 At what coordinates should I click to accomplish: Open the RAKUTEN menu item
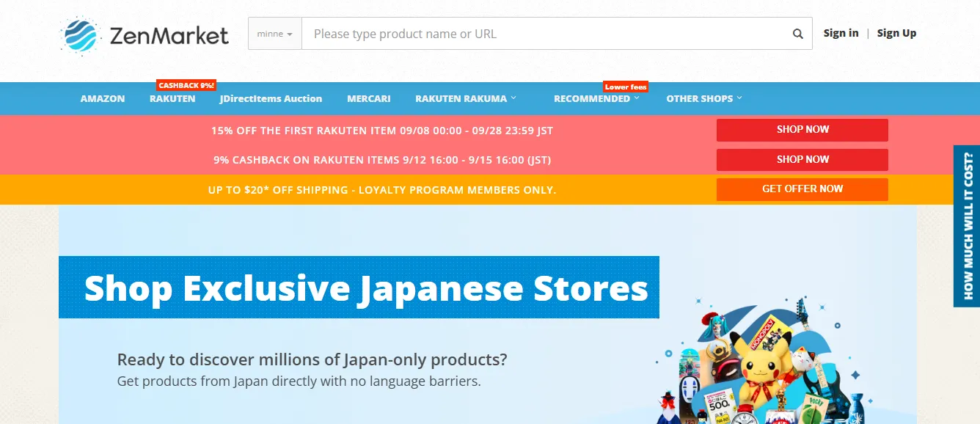(172, 98)
